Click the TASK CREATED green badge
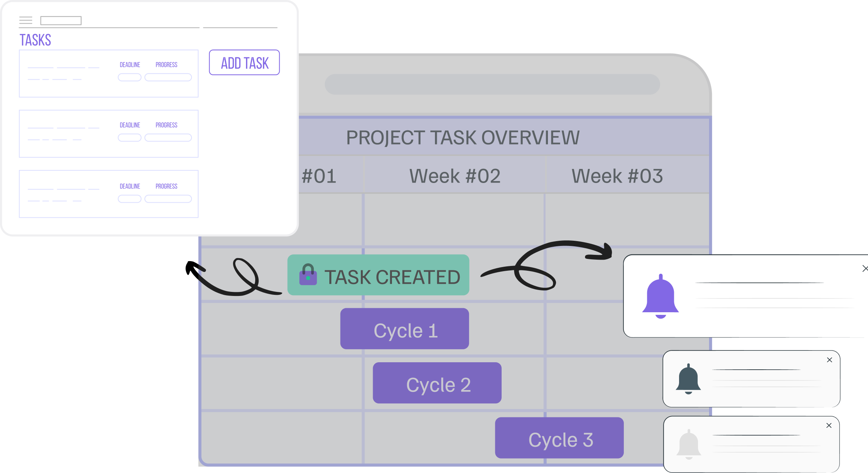This screenshot has height=473, width=868. [x=378, y=275]
